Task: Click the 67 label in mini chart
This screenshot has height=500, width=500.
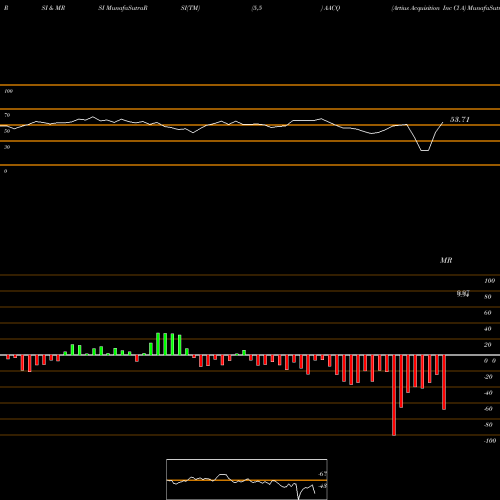Action: point(322,474)
